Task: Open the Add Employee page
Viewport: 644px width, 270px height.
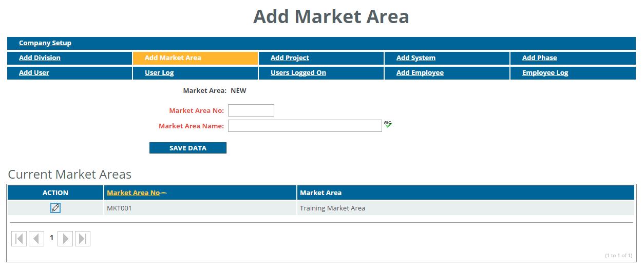Action: click(420, 73)
